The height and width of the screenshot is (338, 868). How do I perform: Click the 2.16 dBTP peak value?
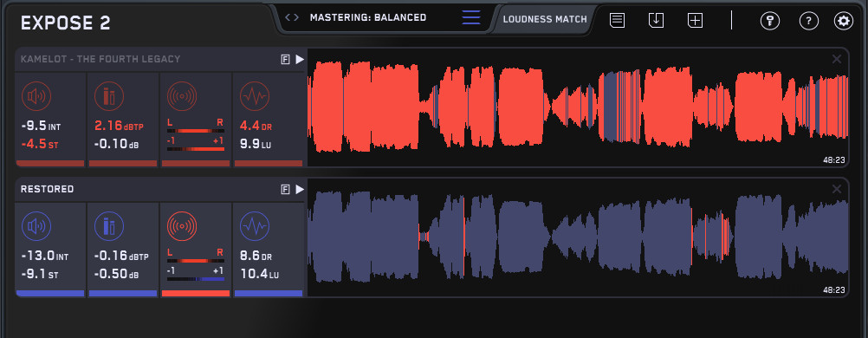tap(119, 127)
